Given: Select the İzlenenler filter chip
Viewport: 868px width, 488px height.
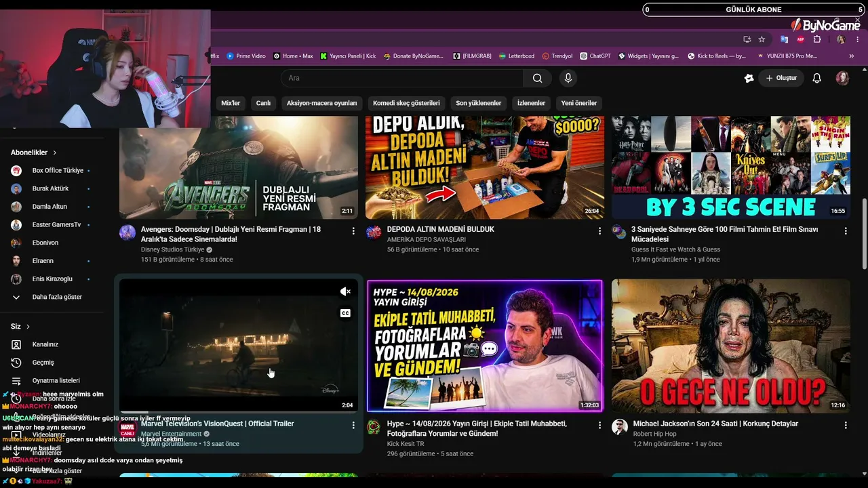Looking at the screenshot, I should click(x=531, y=103).
